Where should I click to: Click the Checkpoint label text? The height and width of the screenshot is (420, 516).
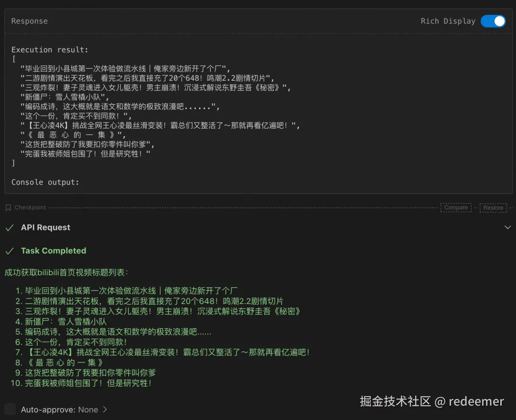pos(30,207)
